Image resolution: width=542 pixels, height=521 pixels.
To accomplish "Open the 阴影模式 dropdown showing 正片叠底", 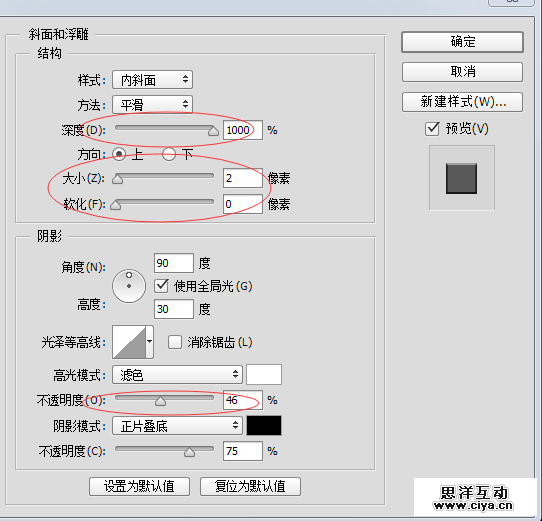I will 177,426.
